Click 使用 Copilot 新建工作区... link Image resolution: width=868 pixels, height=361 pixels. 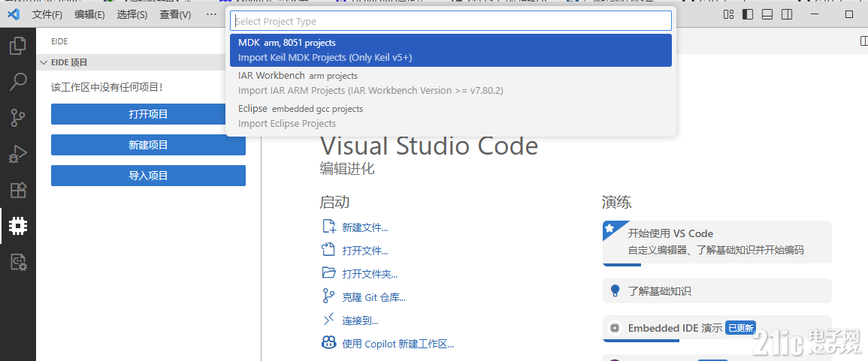click(x=398, y=344)
